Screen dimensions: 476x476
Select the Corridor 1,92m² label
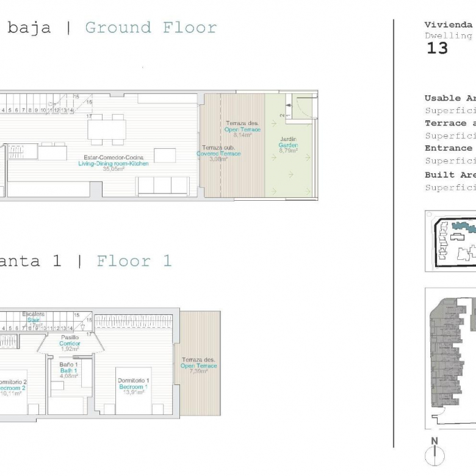(x=70, y=343)
